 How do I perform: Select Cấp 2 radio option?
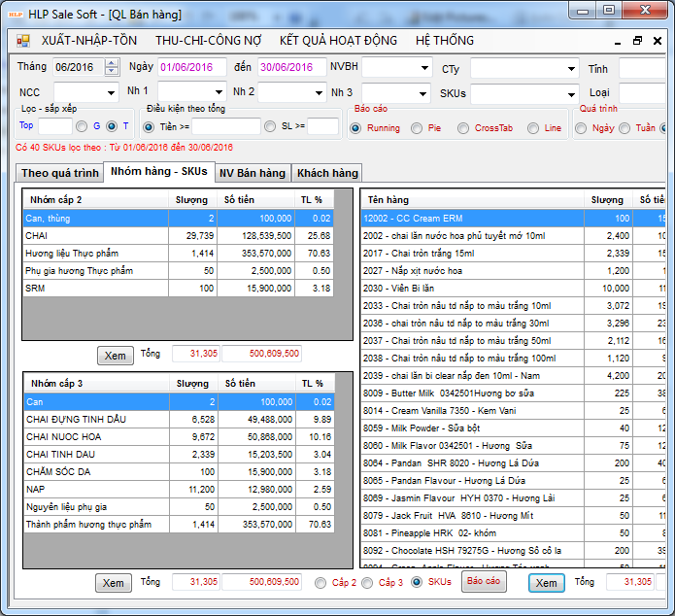point(321,583)
